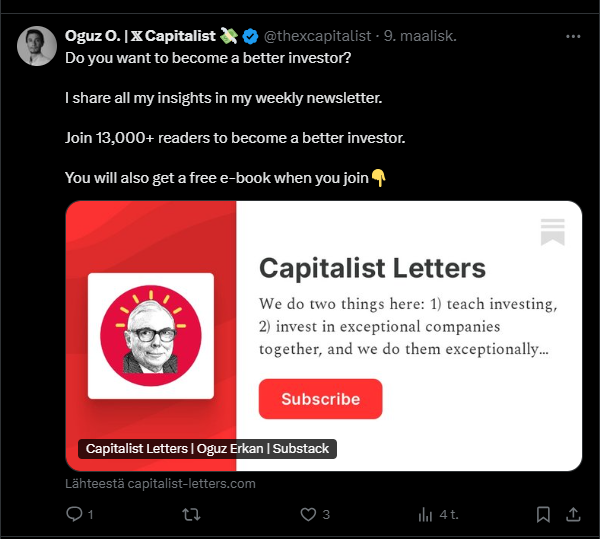Open the reply comment icon
This screenshot has width=600, height=539.
tap(74, 514)
